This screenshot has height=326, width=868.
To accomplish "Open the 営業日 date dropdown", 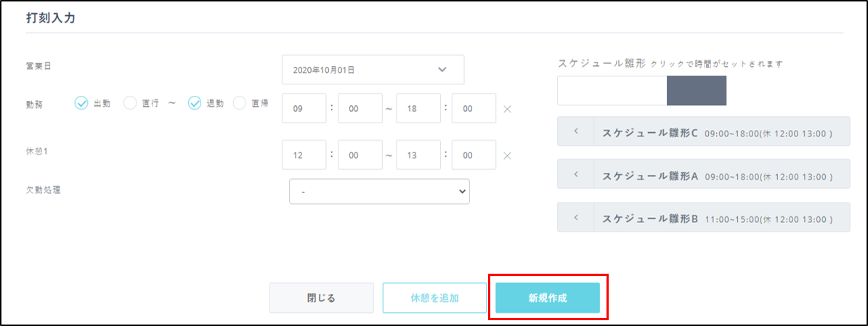I will (373, 70).
